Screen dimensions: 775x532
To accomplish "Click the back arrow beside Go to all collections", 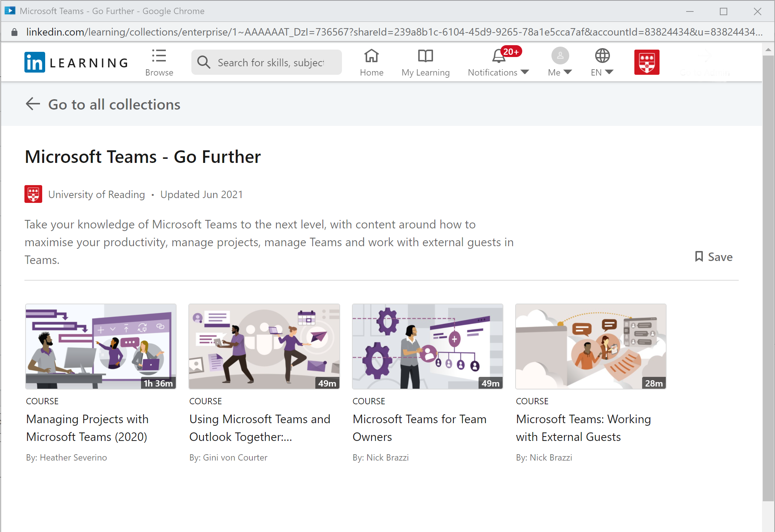I will [33, 104].
